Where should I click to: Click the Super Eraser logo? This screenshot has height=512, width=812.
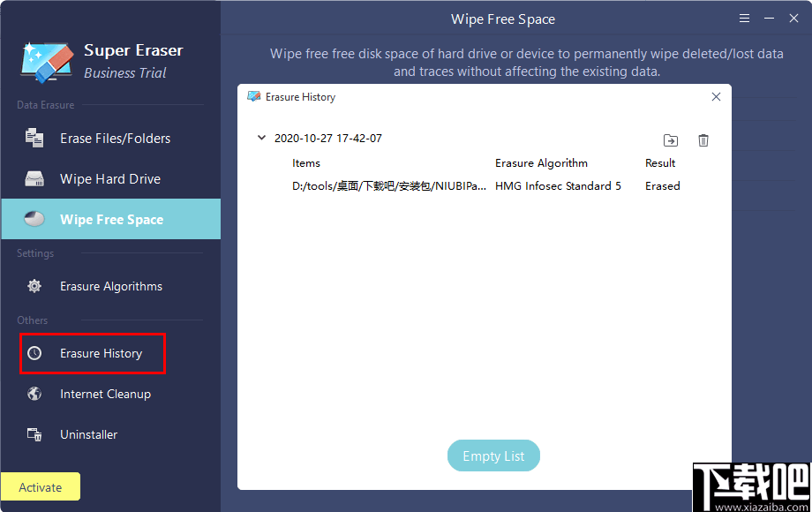coord(45,59)
